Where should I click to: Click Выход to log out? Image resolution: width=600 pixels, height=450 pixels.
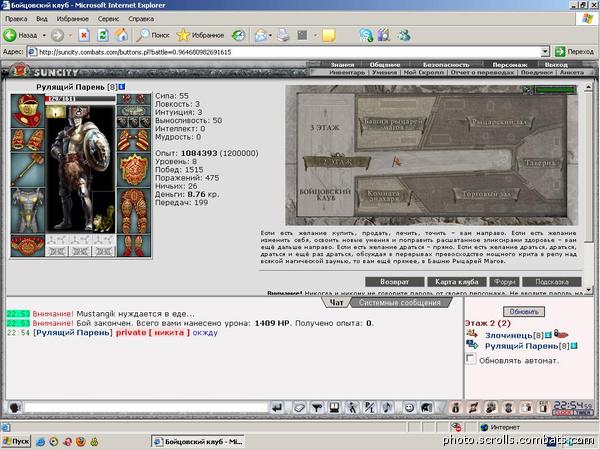click(x=556, y=65)
